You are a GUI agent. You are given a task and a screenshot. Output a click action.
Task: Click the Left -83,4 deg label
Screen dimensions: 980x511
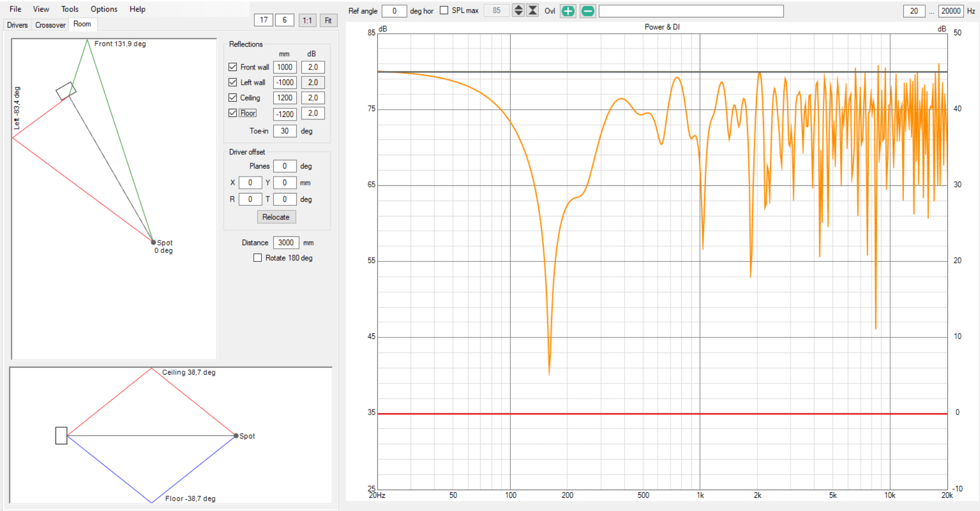click(x=17, y=108)
